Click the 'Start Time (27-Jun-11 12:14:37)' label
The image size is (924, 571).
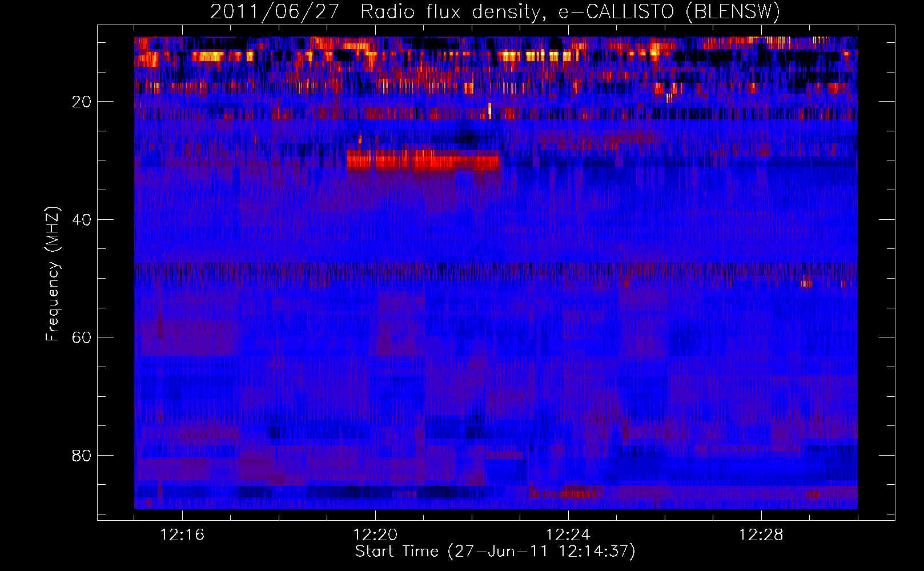pos(495,552)
